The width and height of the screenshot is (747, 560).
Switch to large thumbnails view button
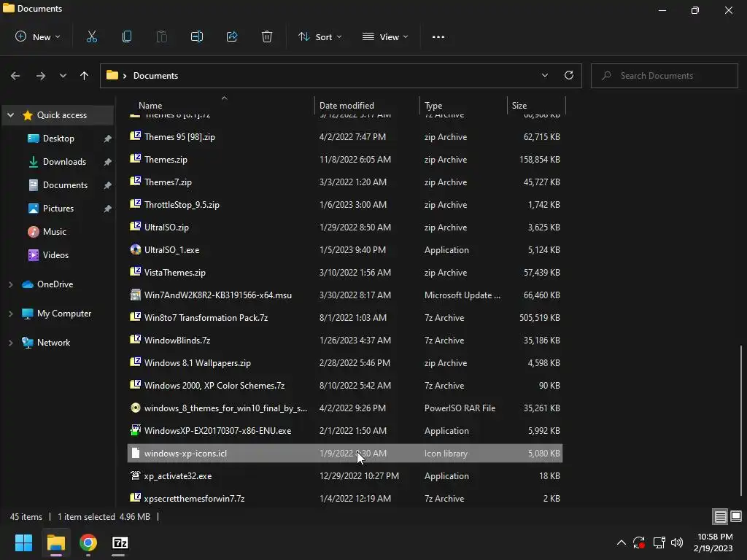[x=736, y=516]
